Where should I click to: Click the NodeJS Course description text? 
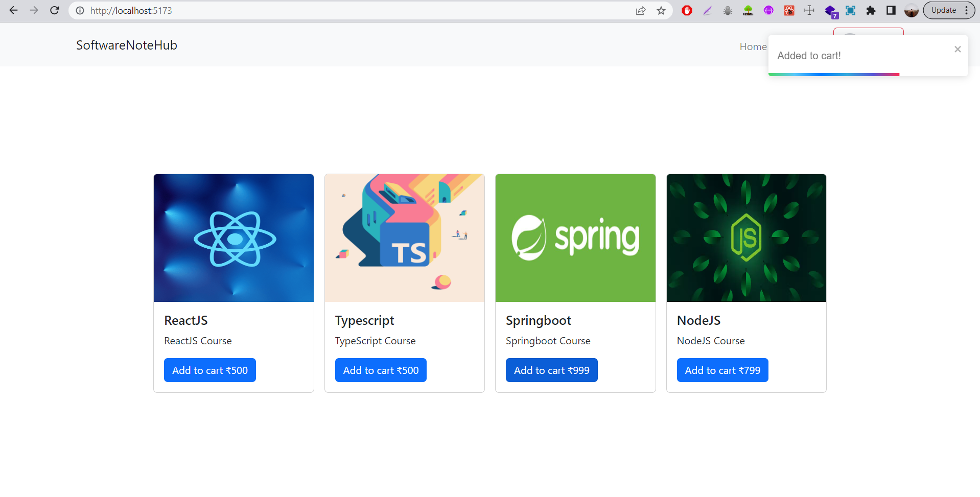[x=711, y=341]
